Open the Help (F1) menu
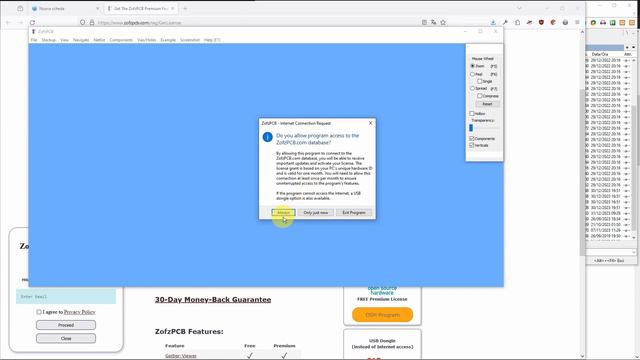The width and height of the screenshot is (640, 360). 212,40
